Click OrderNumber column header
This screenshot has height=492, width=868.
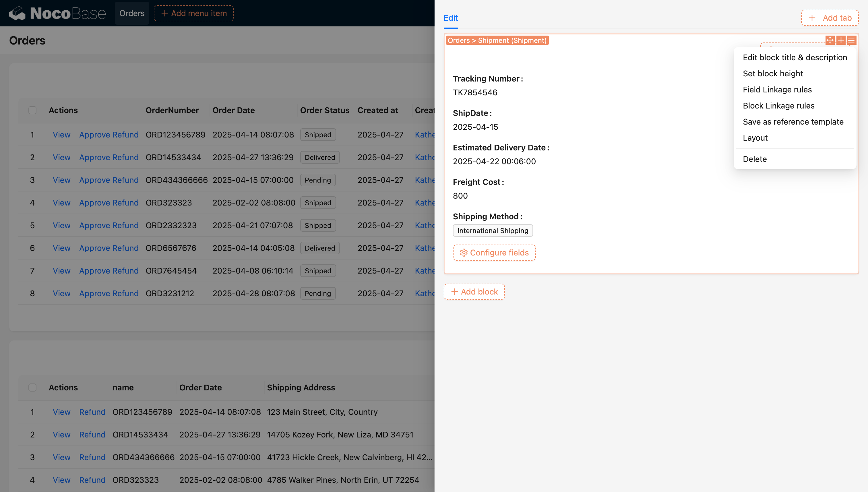click(172, 110)
